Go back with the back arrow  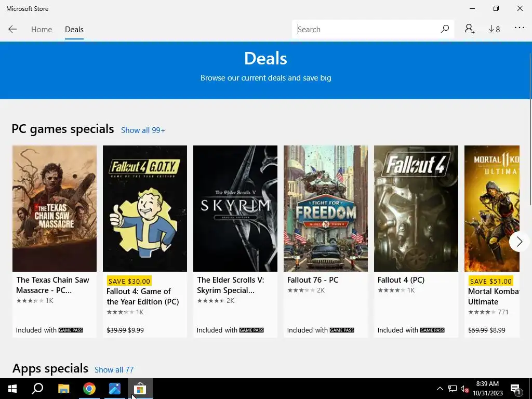pos(12,29)
